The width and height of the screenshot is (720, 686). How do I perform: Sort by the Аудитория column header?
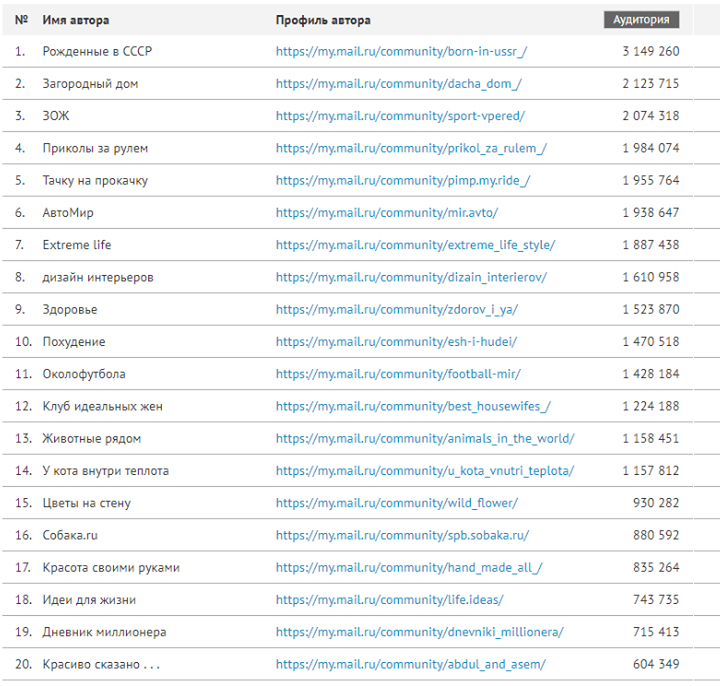[x=641, y=20]
